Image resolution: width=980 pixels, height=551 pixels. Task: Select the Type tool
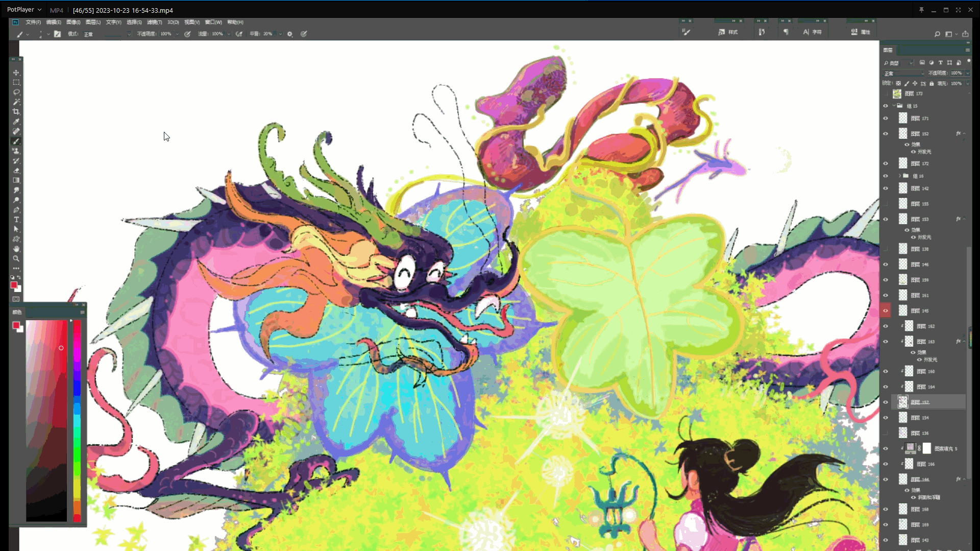[16, 220]
